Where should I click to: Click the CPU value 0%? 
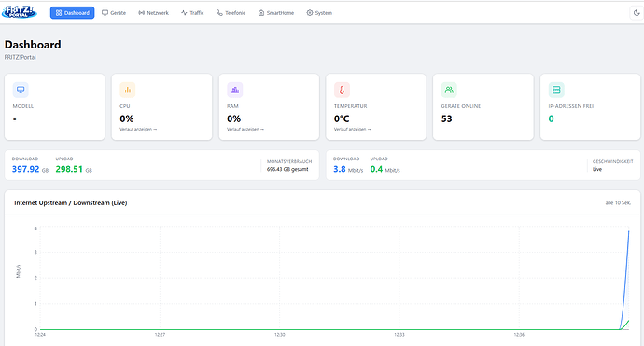coord(127,118)
